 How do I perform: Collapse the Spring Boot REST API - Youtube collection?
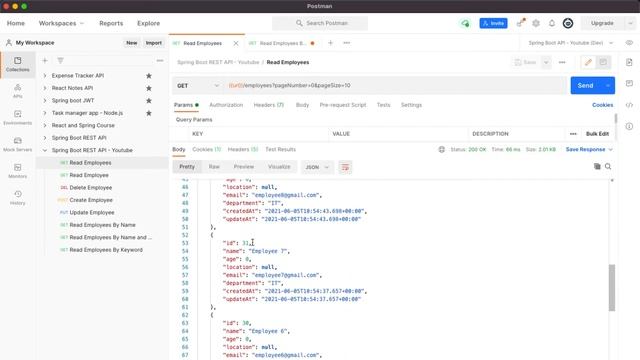pyautogui.click(x=44, y=150)
